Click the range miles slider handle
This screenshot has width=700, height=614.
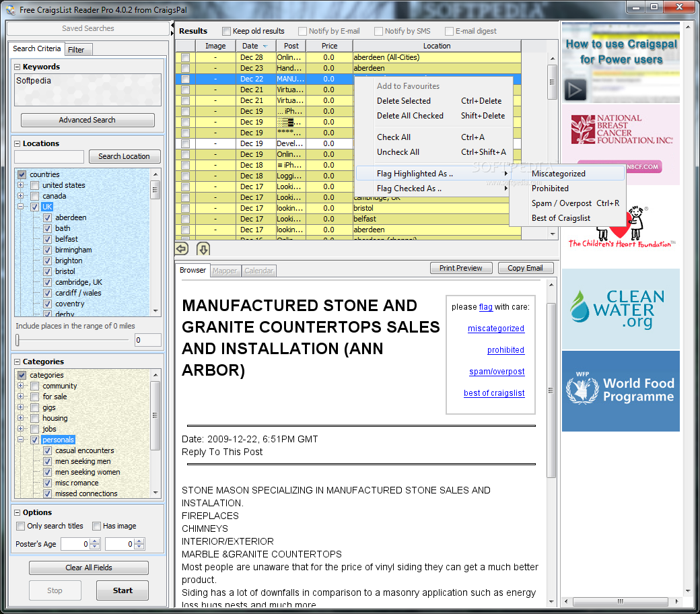(17, 340)
